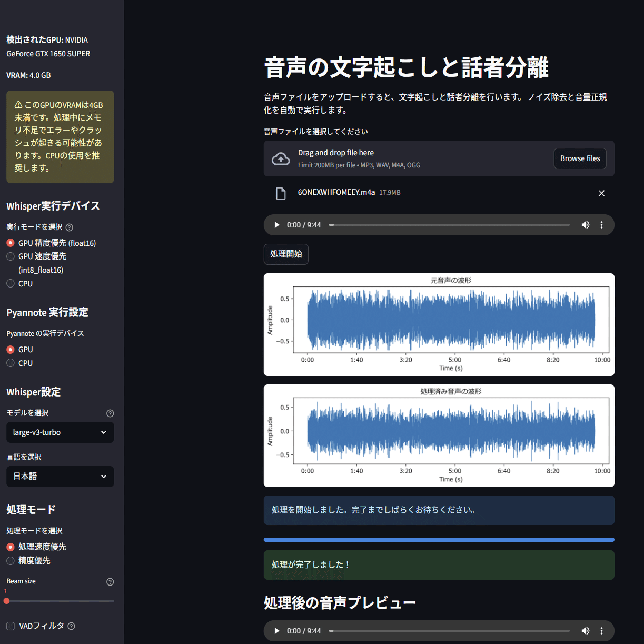Open the help tooltip for 実行モードを選択
This screenshot has width=644, height=644.
70,227
